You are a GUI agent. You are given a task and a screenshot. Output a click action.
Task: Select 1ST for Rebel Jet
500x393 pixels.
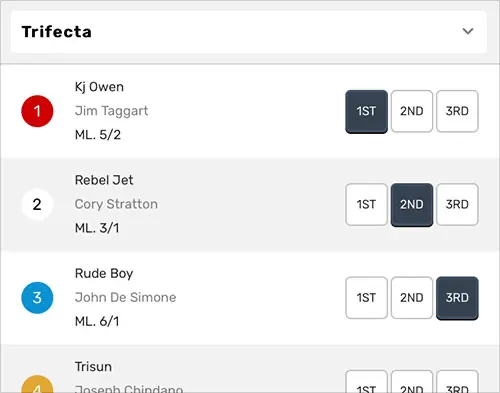[x=366, y=204]
